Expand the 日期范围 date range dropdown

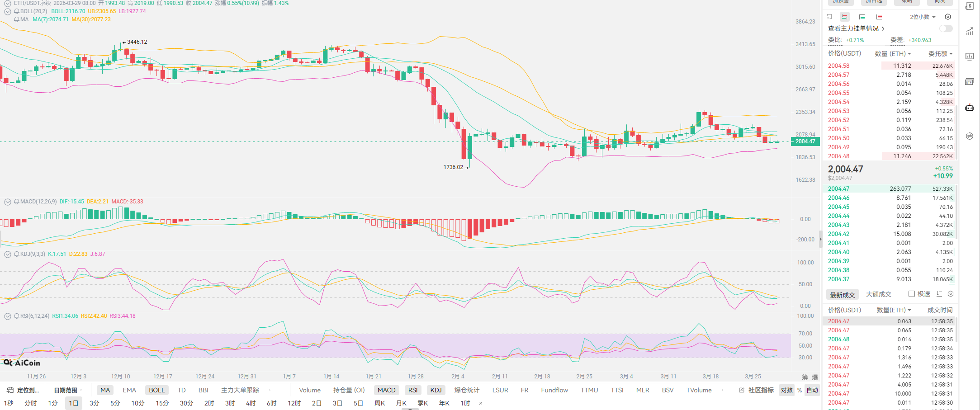point(68,390)
